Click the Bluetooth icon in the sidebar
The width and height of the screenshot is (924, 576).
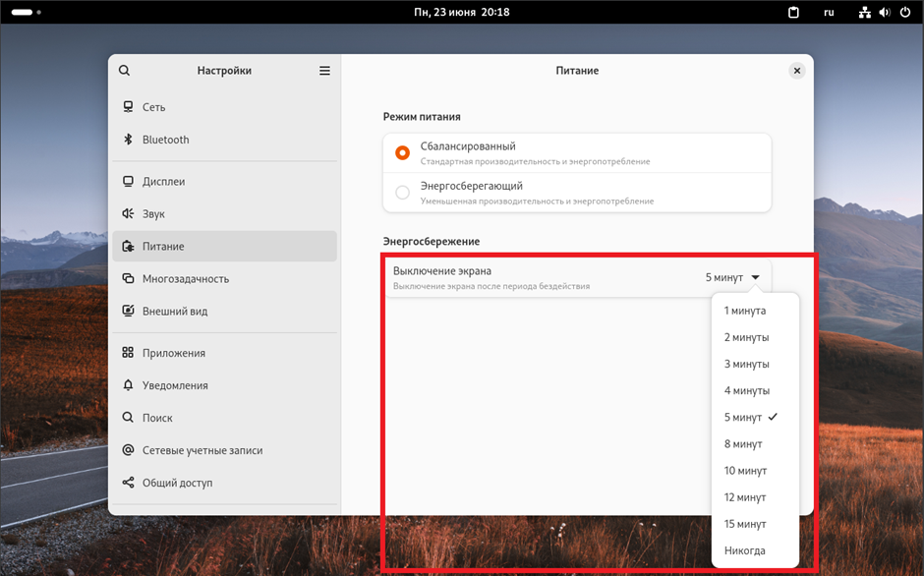(128, 140)
